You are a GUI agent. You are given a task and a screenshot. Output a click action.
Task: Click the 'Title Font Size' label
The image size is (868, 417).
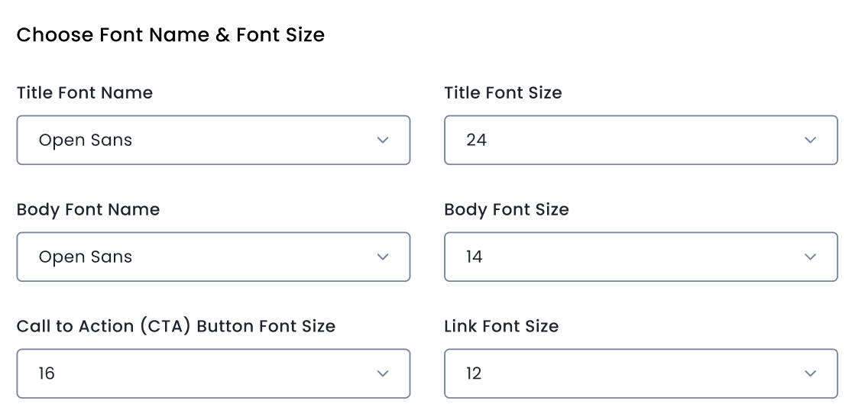pos(503,93)
